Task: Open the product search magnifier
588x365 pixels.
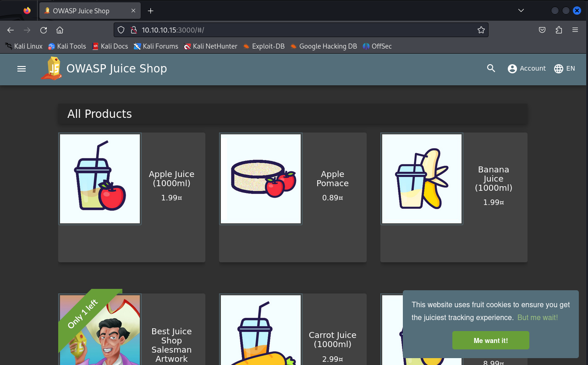Action: 491,68
